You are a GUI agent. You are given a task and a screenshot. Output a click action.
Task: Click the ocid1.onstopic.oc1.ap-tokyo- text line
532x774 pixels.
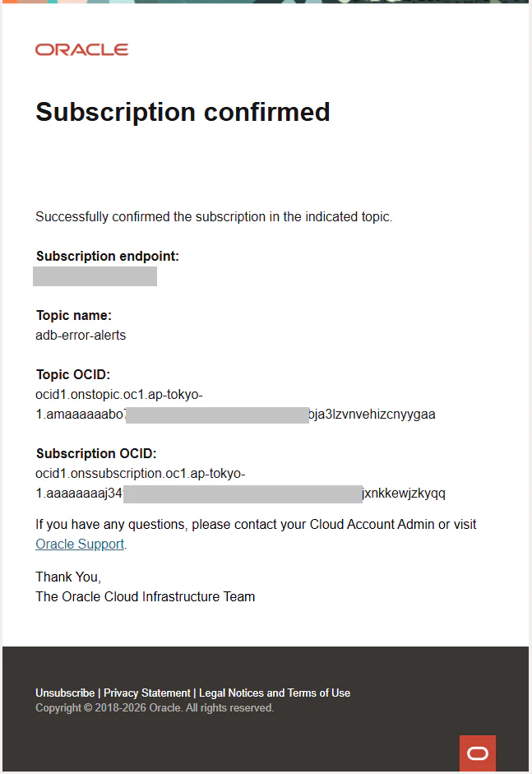click(x=119, y=395)
